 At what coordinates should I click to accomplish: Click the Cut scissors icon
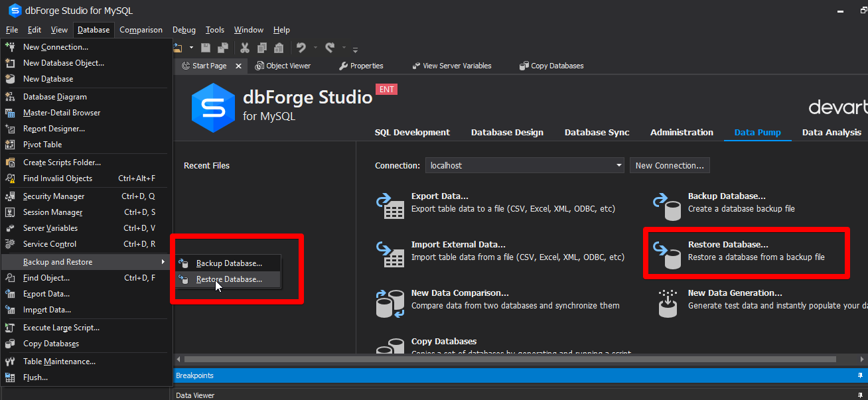click(244, 48)
